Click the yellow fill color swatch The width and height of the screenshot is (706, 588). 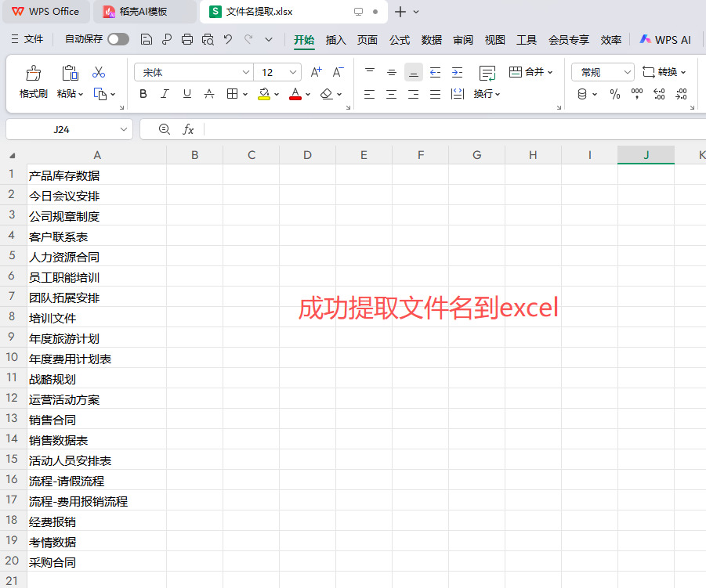[x=264, y=94]
